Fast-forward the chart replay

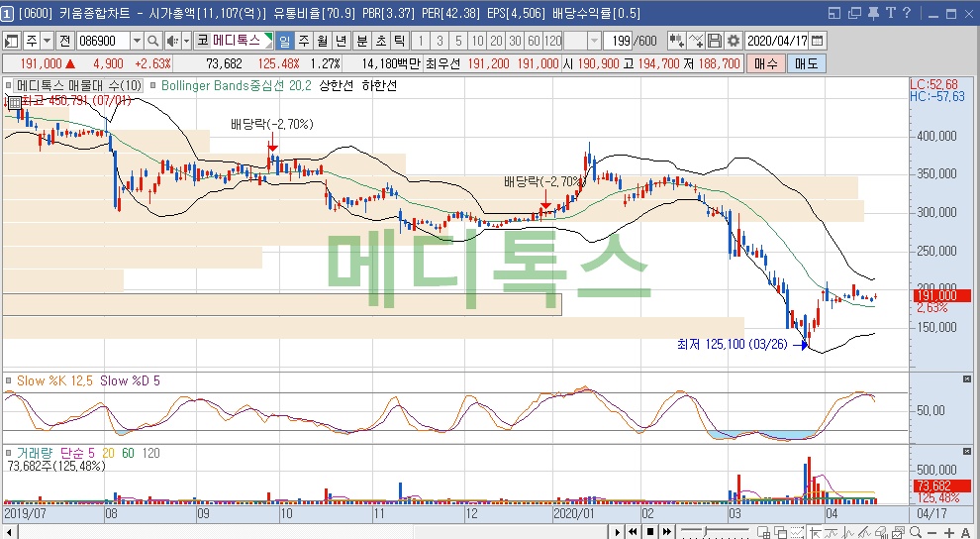667,532
